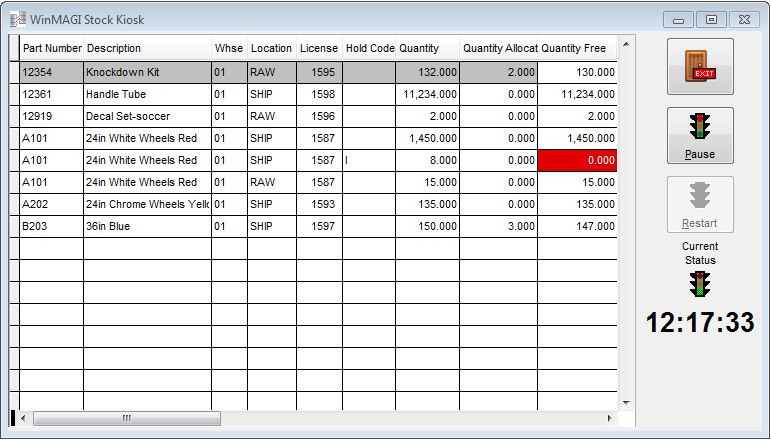Screen dimensions: 771x441
Task: Click the 2.000 allocated cell for Knockdown Kit
Action: click(499, 72)
